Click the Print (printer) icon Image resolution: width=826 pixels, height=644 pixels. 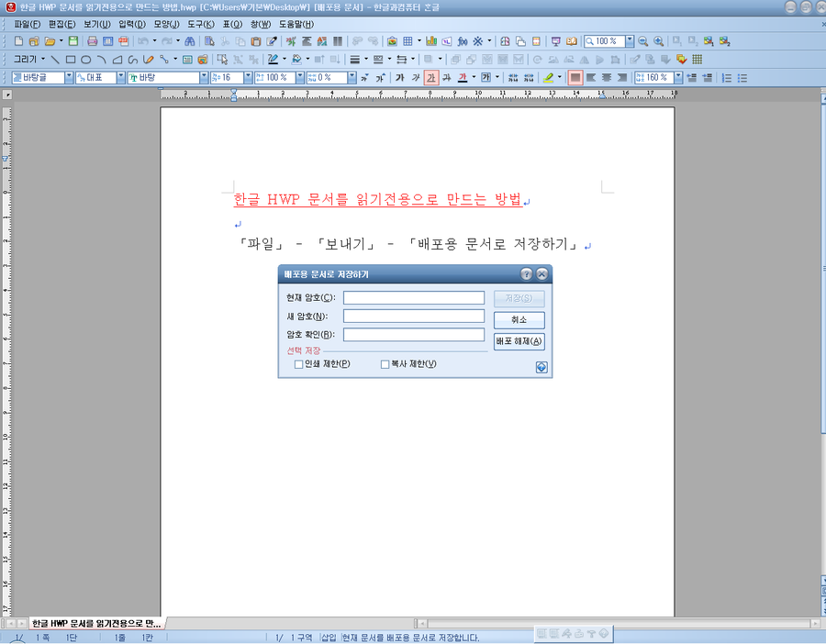point(92,41)
